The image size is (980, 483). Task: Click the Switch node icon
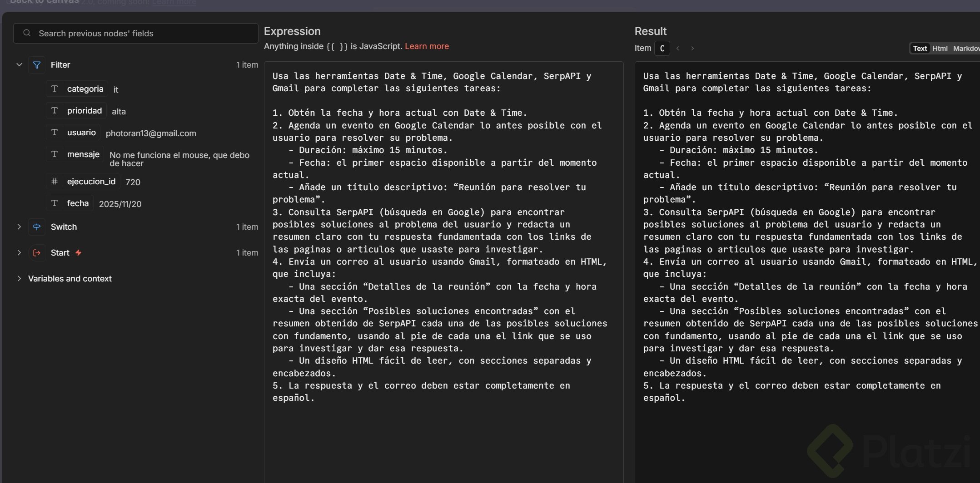click(x=37, y=227)
